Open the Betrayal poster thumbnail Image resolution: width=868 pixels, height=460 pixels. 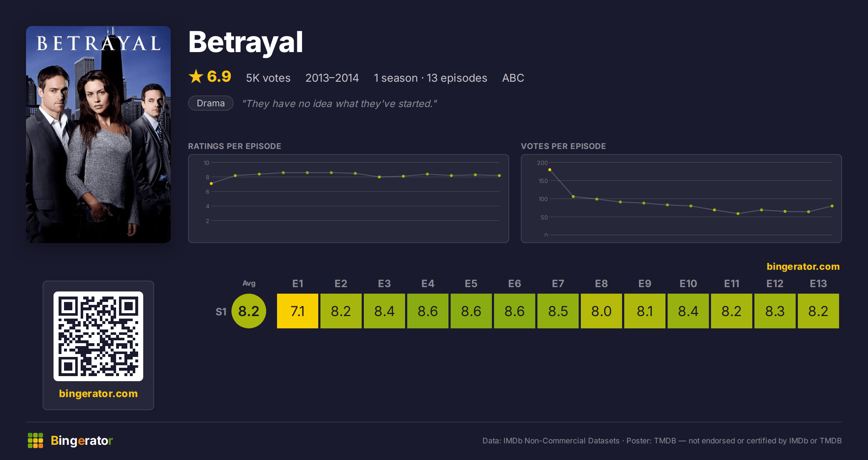point(98,134)
